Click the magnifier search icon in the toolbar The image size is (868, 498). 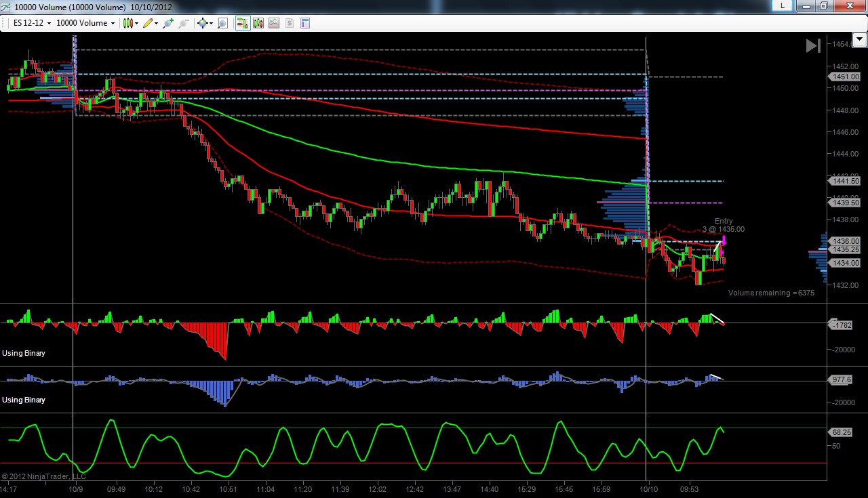(222, 23)
